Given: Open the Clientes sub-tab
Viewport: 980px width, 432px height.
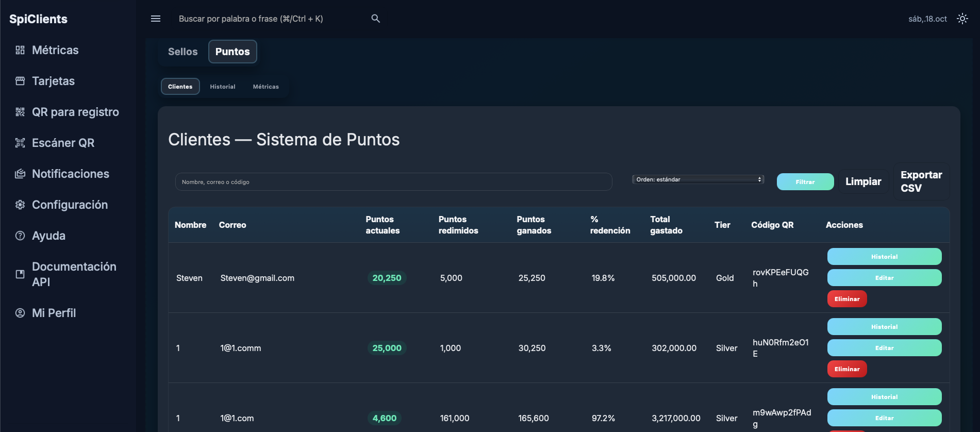Looking at the screenshot, I should pos(180,87).
